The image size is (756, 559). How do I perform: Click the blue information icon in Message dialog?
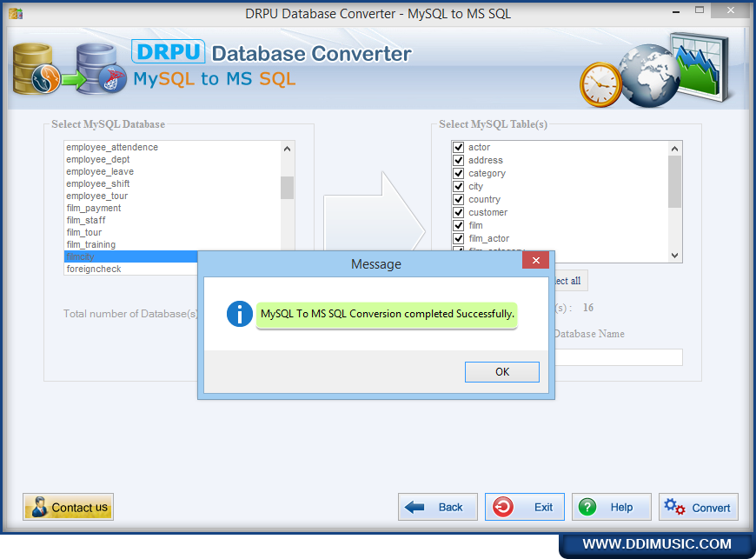tap(240, 314)
